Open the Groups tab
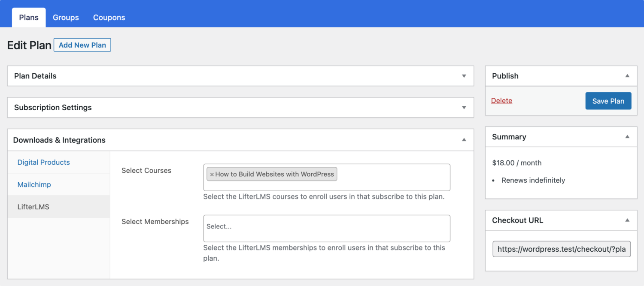Viewport: 644px width, 286px height. coord(66,18)
